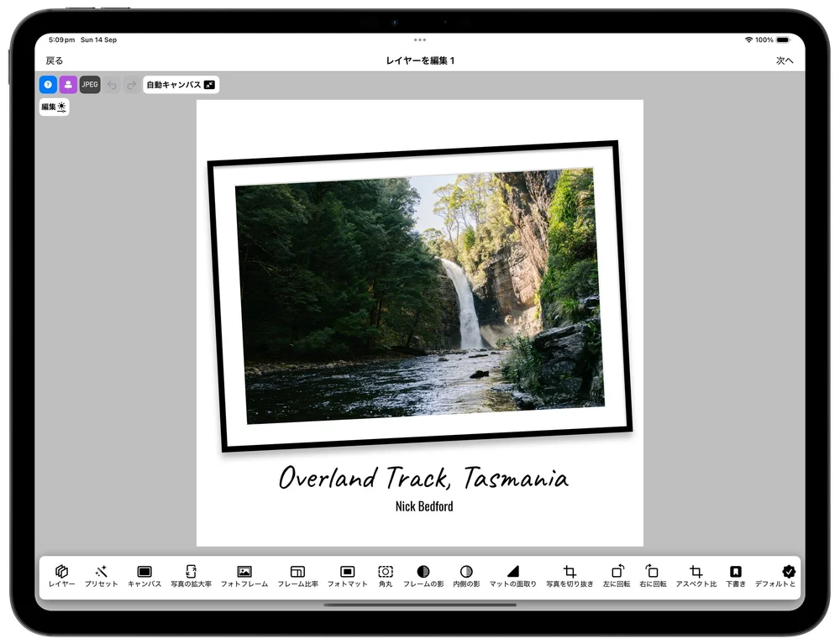Tap the purple alignment icon button
The image size is (840, 644).
click(x=69, y=85)
